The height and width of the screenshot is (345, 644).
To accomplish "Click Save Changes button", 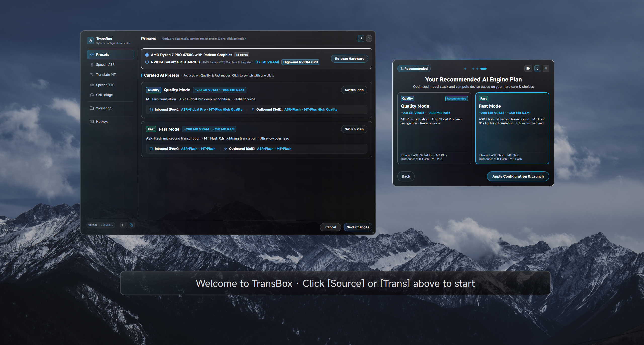I will [358, 227].
